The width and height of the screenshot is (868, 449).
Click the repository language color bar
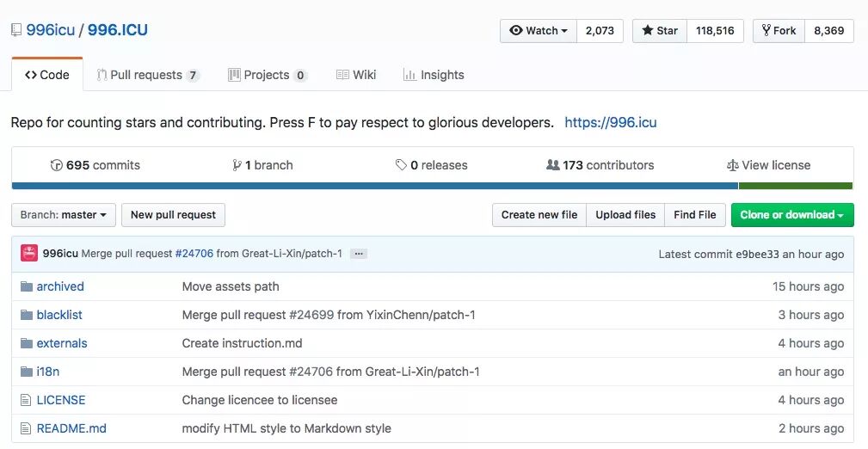[374, 186]
